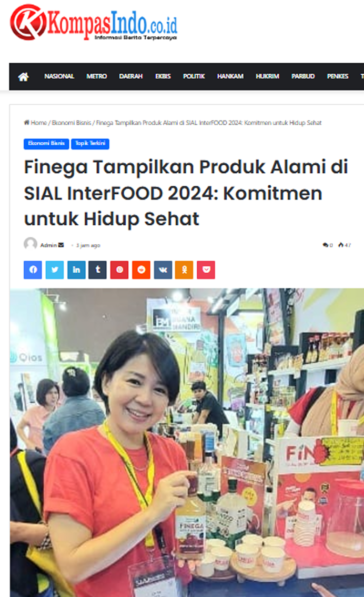364x597 pixels.
Task: Go to the POLITIK section
Action: tap(194, 76)
